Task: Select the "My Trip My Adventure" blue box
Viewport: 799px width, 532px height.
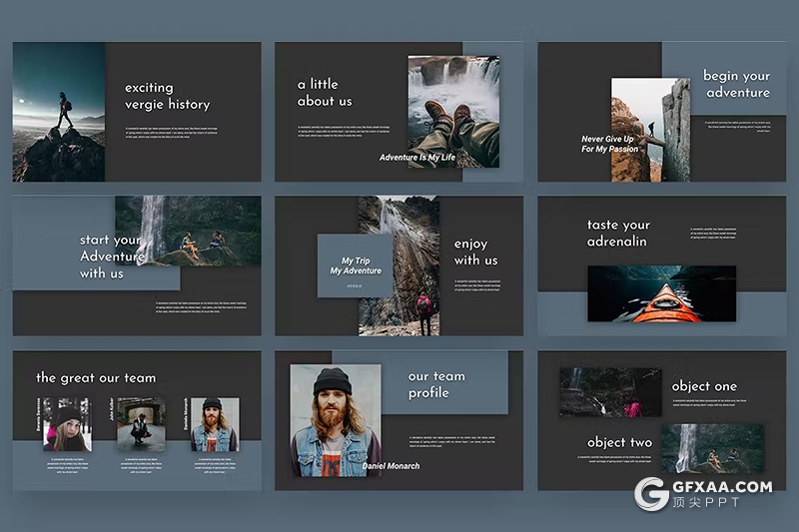Action: pos(355,266)
